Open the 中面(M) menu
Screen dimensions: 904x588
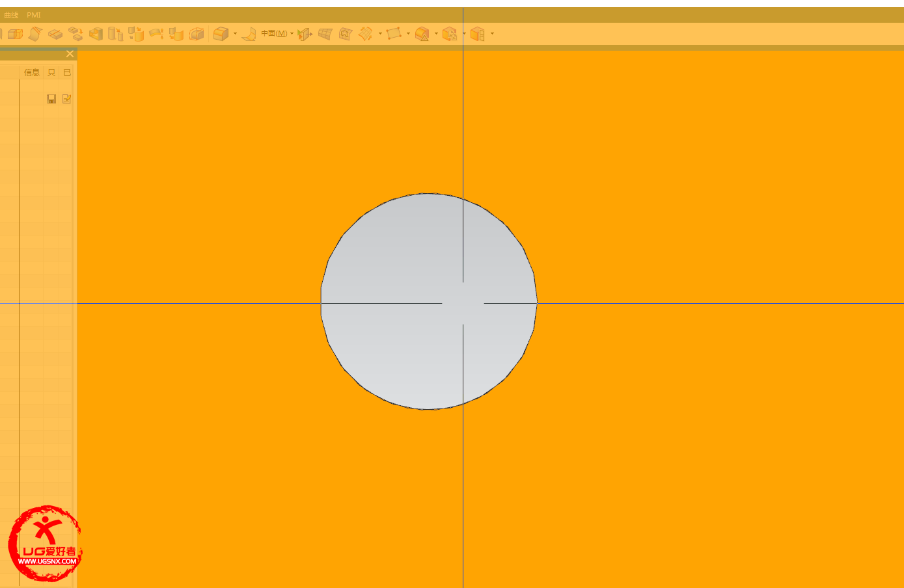(274, 33)
